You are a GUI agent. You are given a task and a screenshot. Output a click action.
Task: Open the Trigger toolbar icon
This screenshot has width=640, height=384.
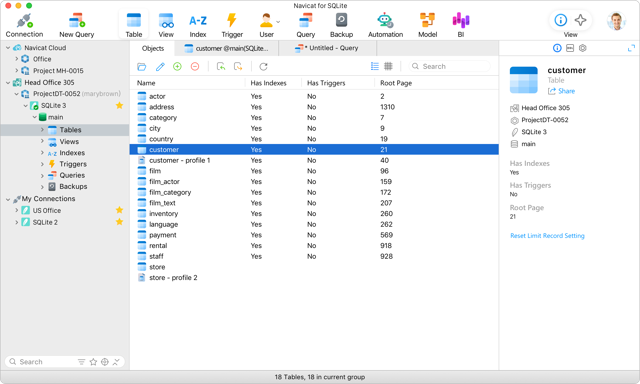click(232, 25)
